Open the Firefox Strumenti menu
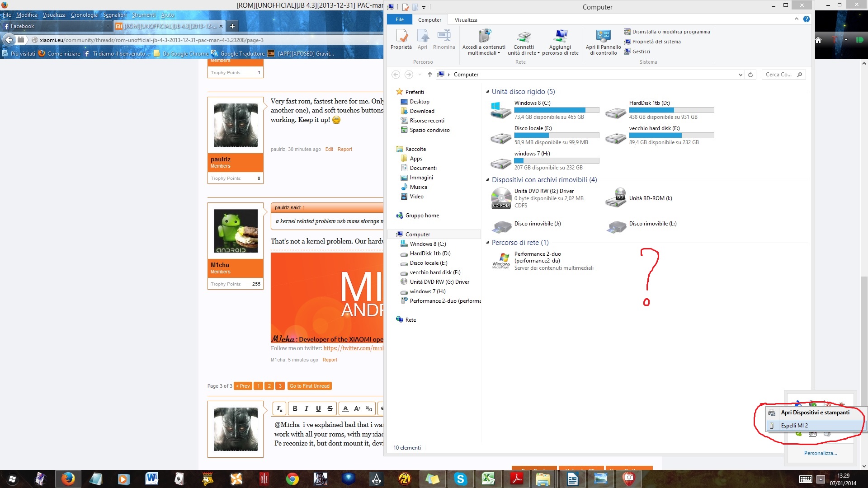The image size is (868, 488). point(144,15)
